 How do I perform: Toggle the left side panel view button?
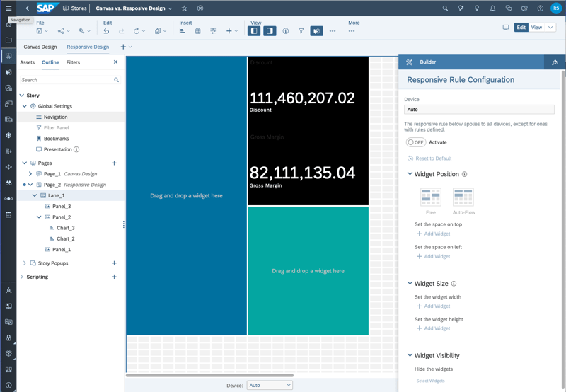click(x=254, y=31)
